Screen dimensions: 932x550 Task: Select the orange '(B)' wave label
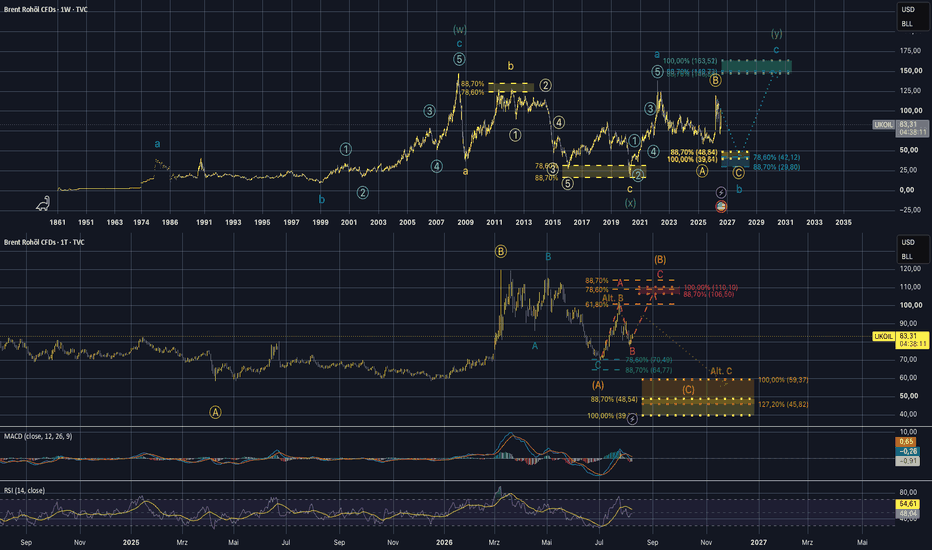tap(660, 260)
